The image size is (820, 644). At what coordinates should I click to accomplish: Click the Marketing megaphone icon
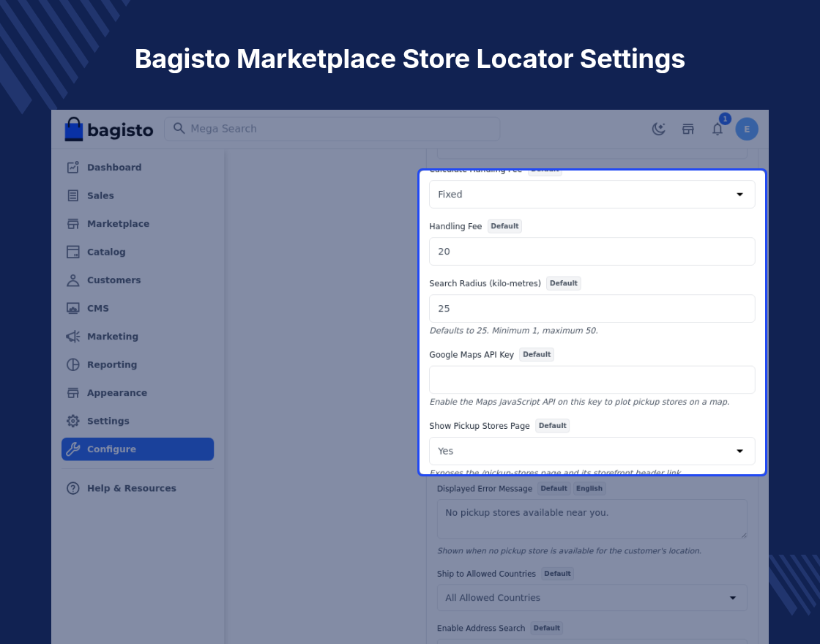[73, 337]
